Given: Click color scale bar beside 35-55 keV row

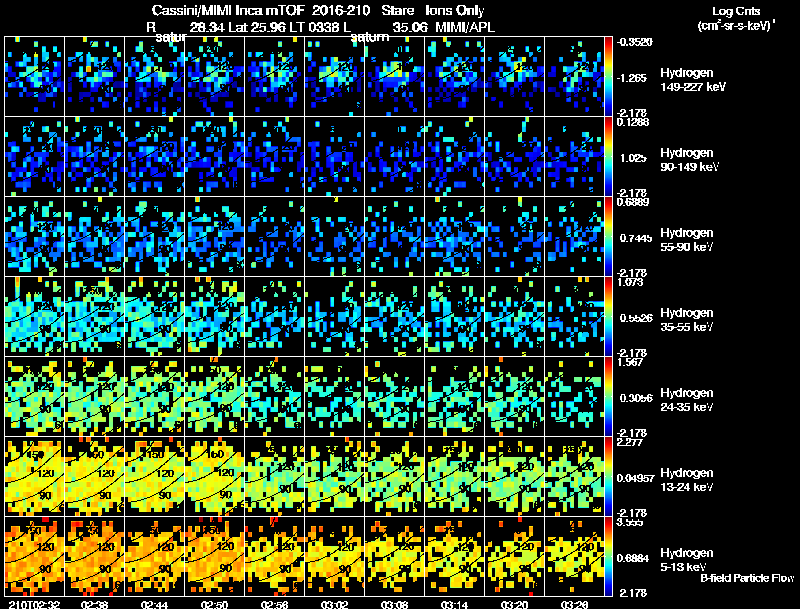Looking at the screenshot, I should click(x=608, y=317).
